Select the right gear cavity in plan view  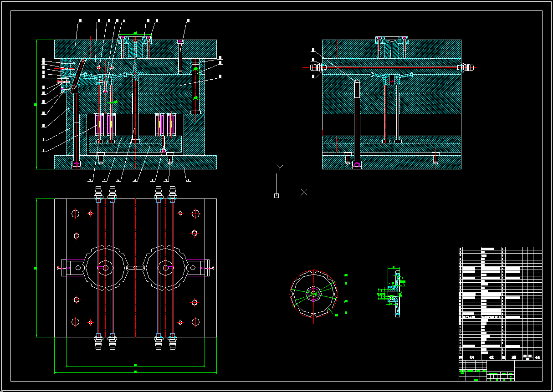pos(165,268)
